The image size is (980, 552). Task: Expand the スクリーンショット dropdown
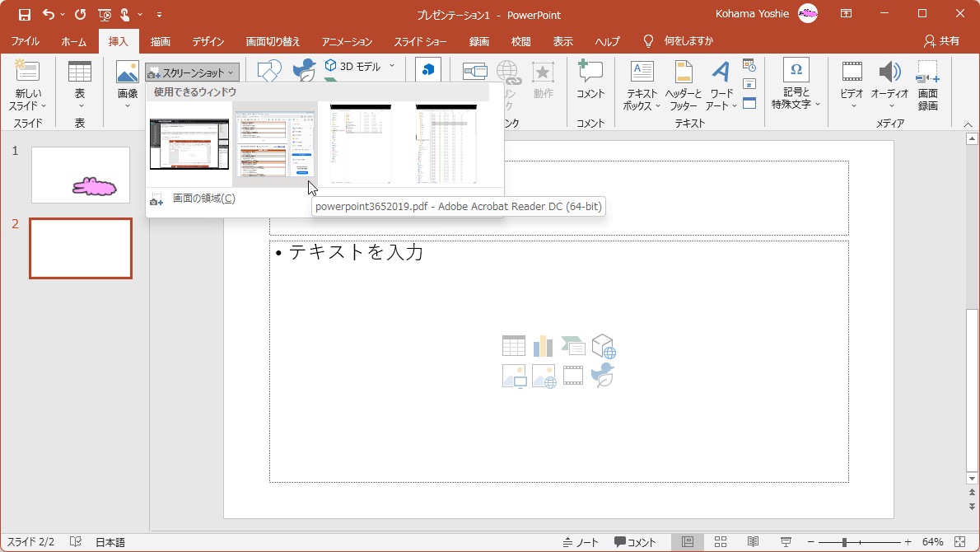pos(193,73)
